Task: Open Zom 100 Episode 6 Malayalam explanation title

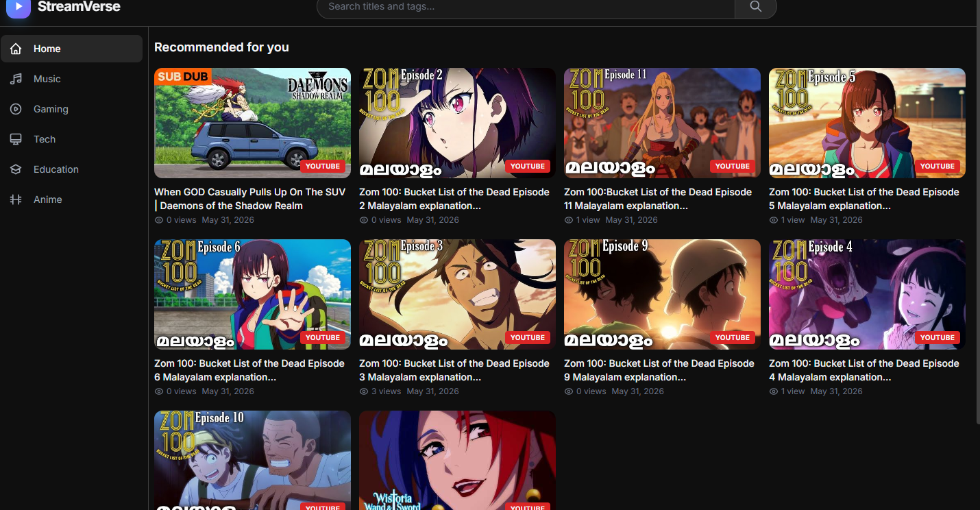Action: point(249,370)
